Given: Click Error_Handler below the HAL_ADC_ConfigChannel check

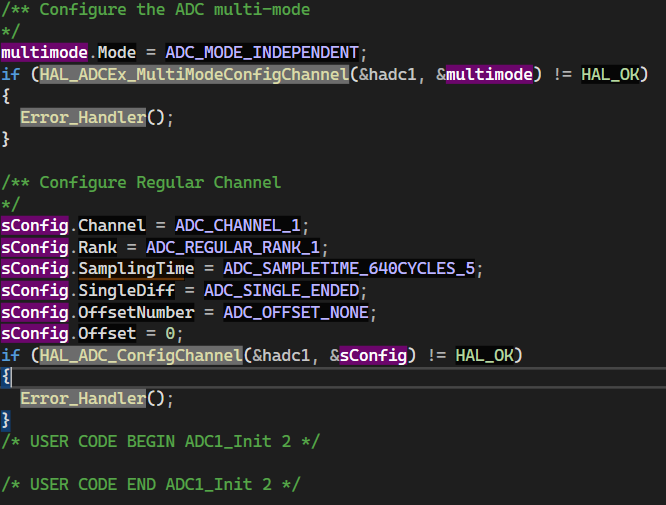Looking at the screenshot, I should pos(83,398).
